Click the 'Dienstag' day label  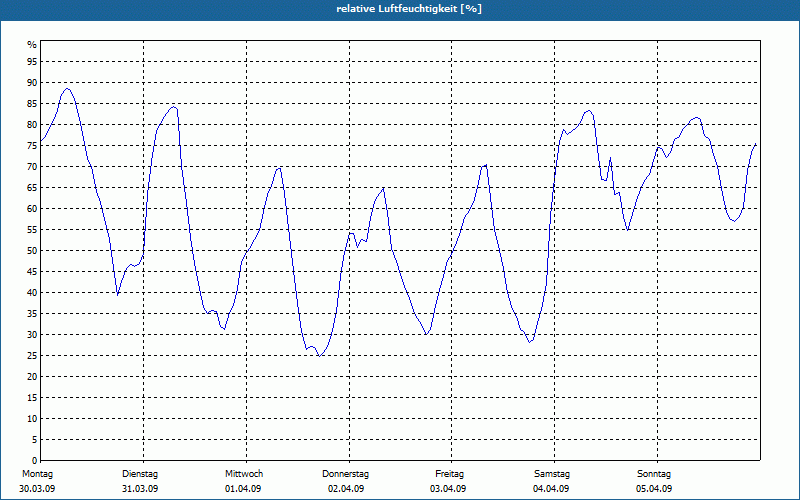coord(140,474)
